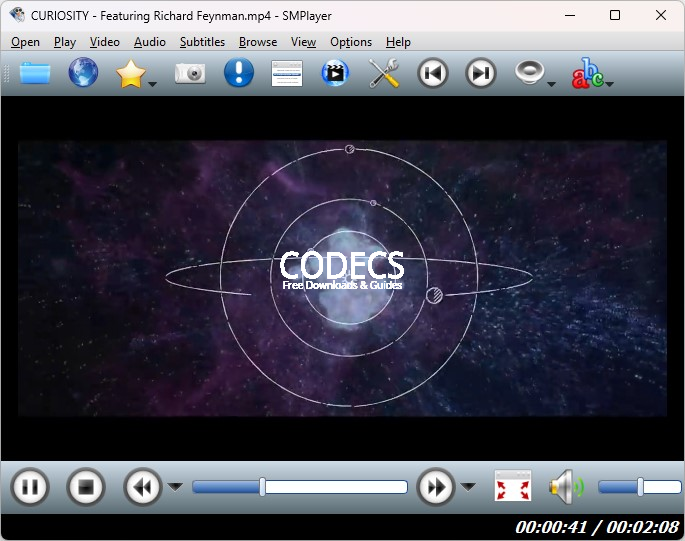The height and width of the screenshot is (541, 685).
Task: Select audio track via speaker icon
Action: pos(529,72)
